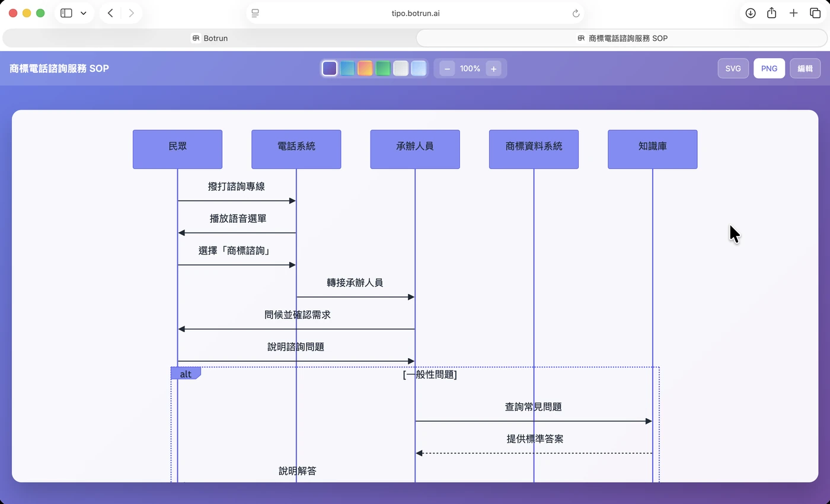The height and width of the screenshot is (504, 830).
Task: Switch to the 商標電話諮詢服務 SOP tab
Action: (622, 38)
